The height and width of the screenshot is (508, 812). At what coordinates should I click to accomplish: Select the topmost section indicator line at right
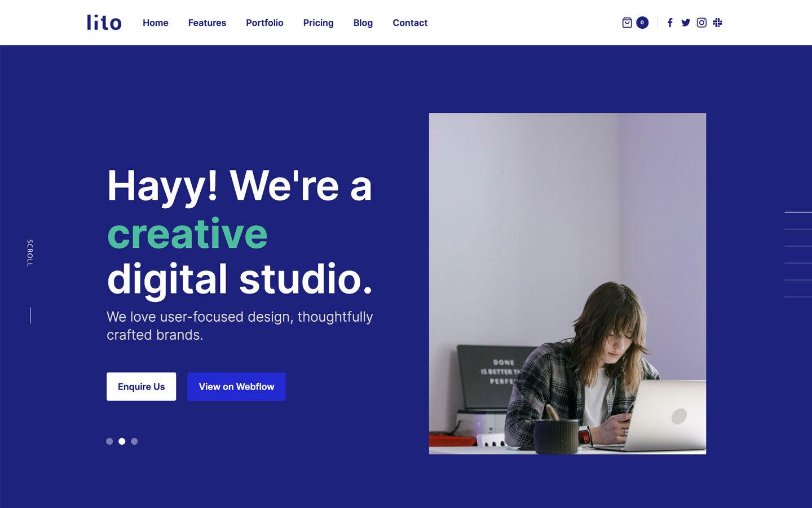tap(798, 212)
